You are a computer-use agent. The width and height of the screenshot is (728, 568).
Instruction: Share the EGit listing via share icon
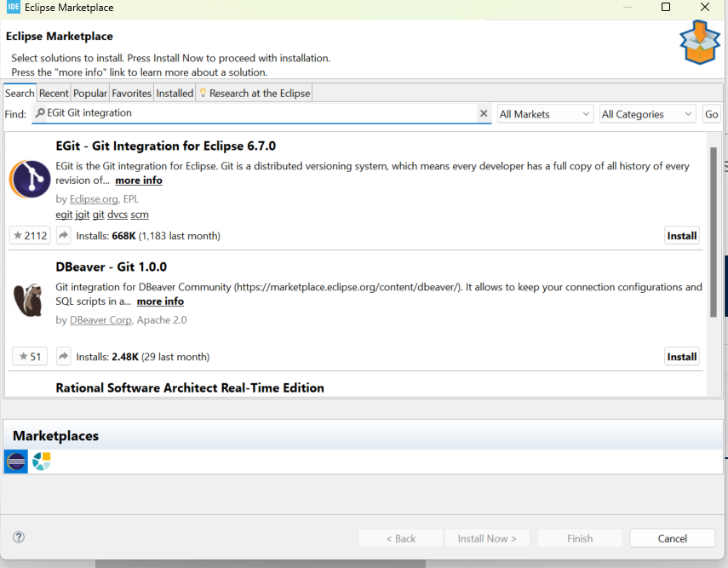[x=63, y=236]
